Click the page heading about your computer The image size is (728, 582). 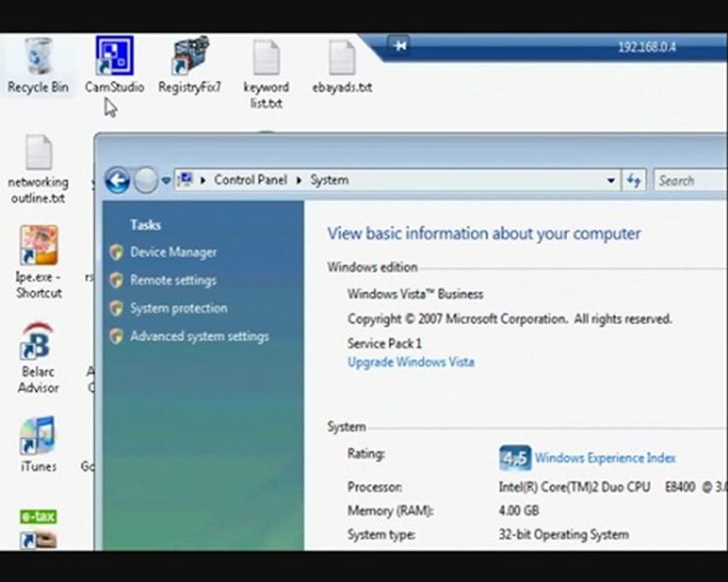tap(484, 234)
